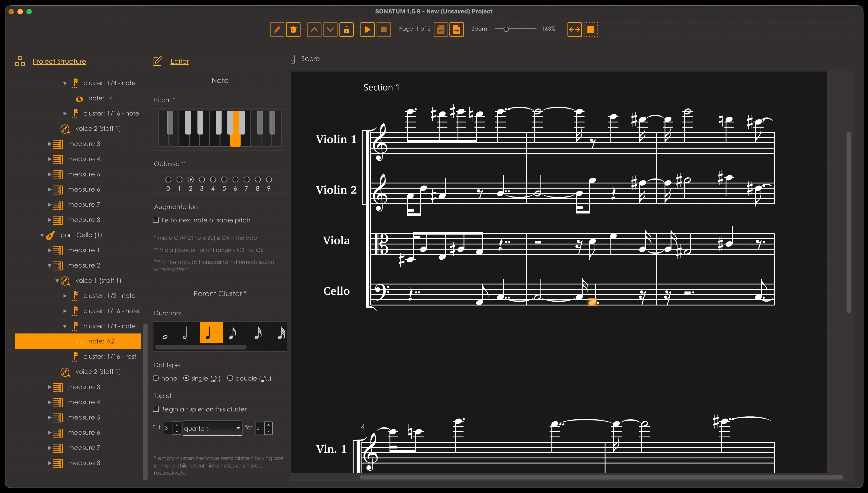
Task: Select octave 4 radio button
Action: pyautogui.click(x=213, y=179)
